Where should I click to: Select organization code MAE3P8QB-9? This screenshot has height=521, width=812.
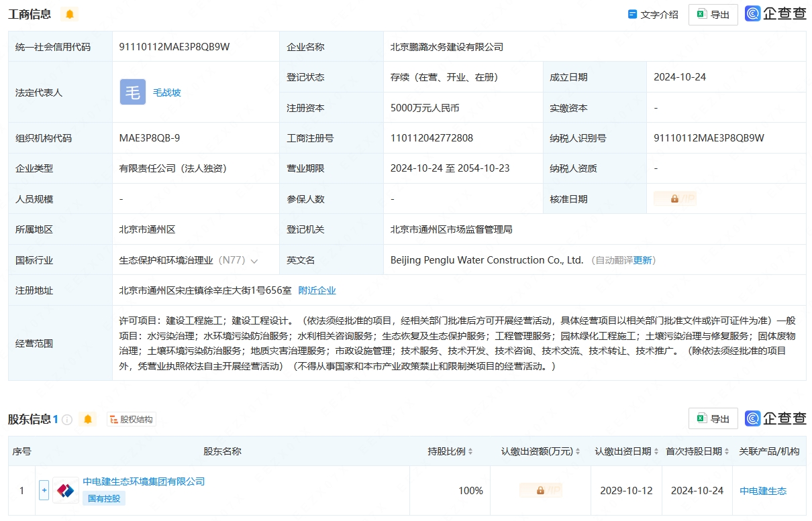pos(150,138)
